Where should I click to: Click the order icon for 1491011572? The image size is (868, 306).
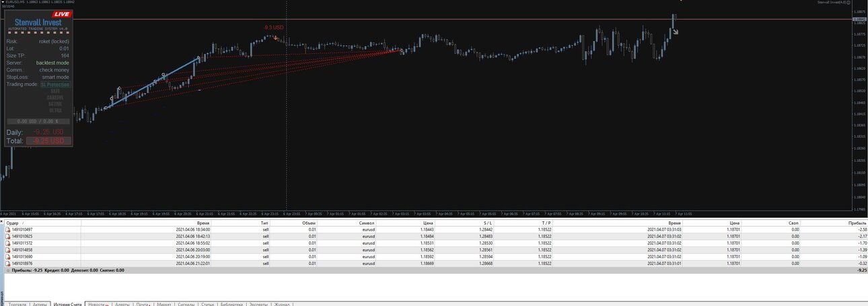pos(9,243)
